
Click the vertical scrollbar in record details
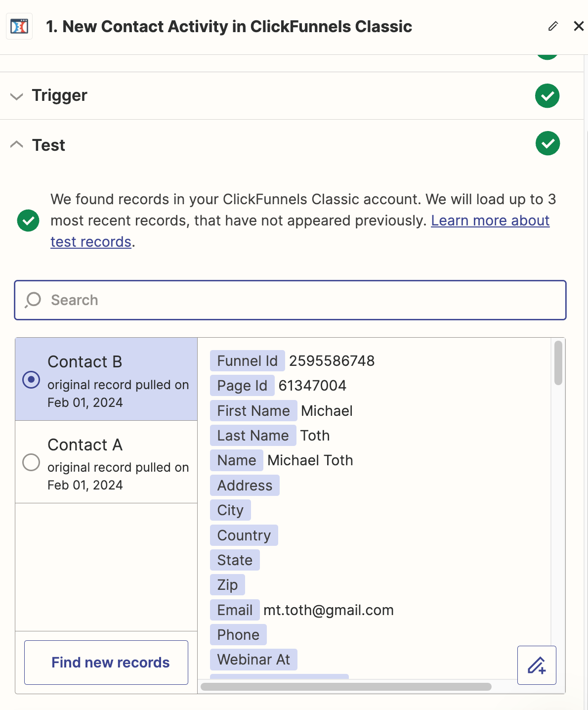(558, 363)
